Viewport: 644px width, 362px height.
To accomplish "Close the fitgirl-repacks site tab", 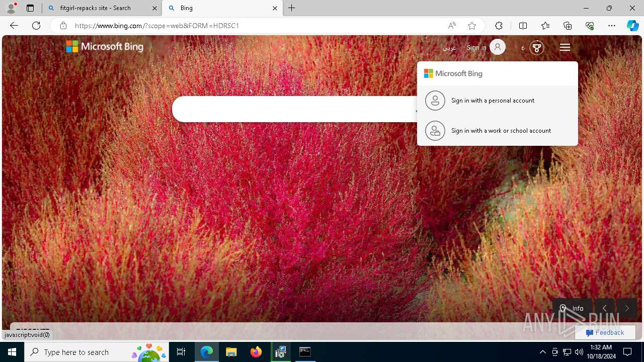I will point(154,8).
